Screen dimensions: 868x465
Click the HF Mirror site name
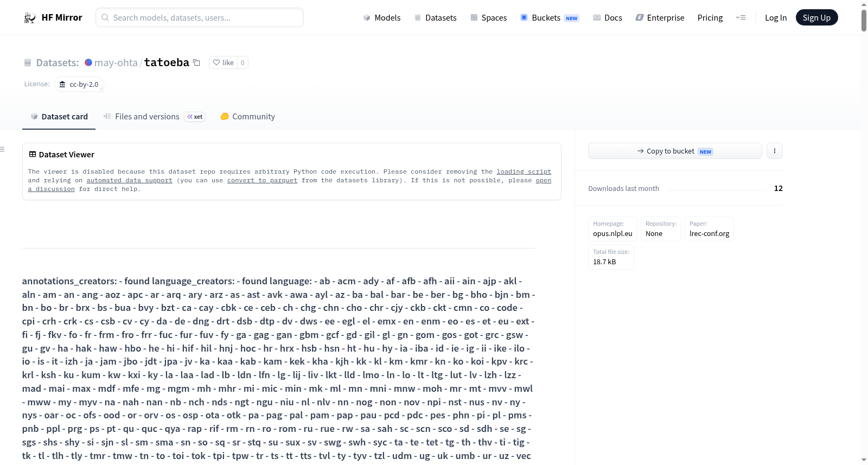62,18
